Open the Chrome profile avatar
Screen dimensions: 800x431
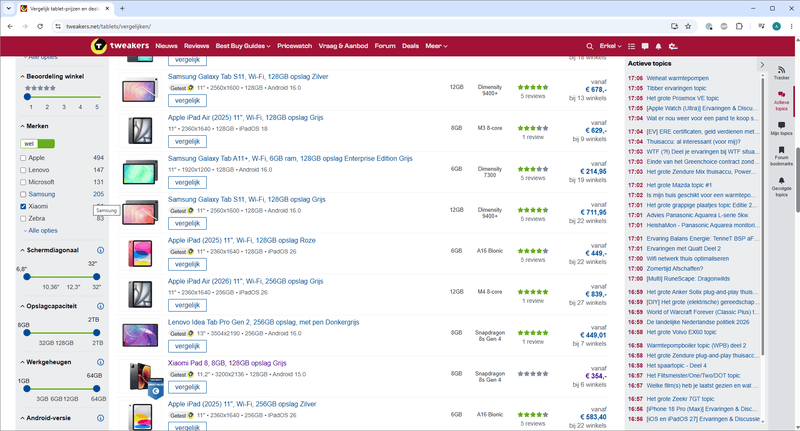click(x=776, y=26)
